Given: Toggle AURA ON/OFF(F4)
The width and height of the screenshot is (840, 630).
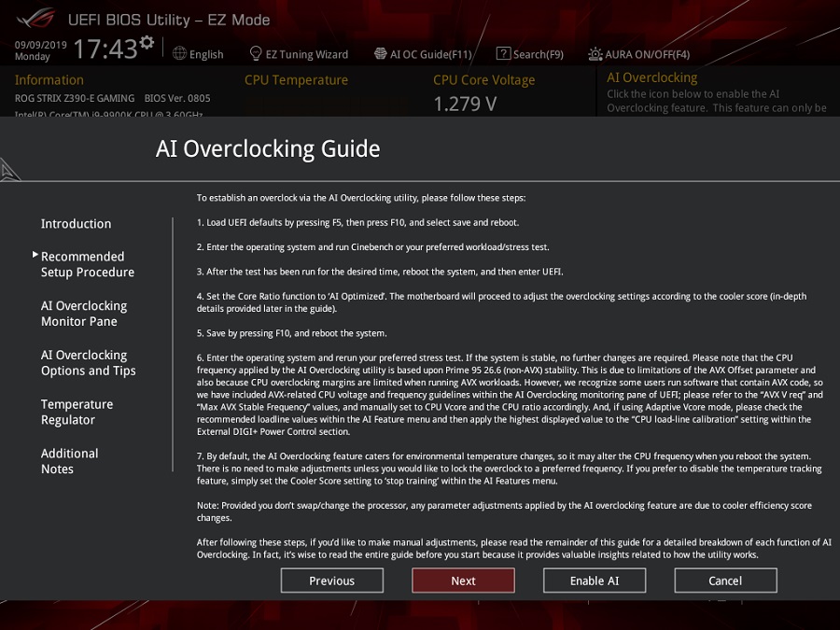Looking at the screenshot, I should (647, 54).
